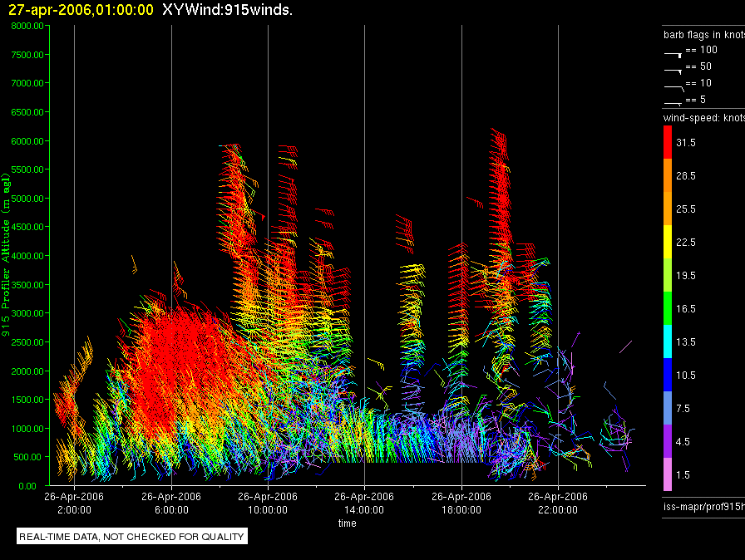Click the dark orange 28.5 knots swatch

pyautogui.click(x=668, y=175)
